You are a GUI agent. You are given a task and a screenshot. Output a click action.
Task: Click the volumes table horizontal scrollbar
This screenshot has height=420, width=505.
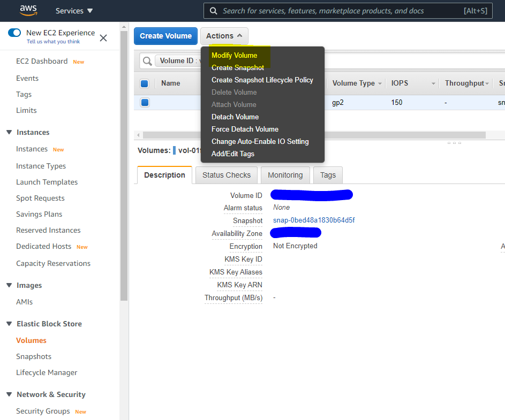point(314,135)
